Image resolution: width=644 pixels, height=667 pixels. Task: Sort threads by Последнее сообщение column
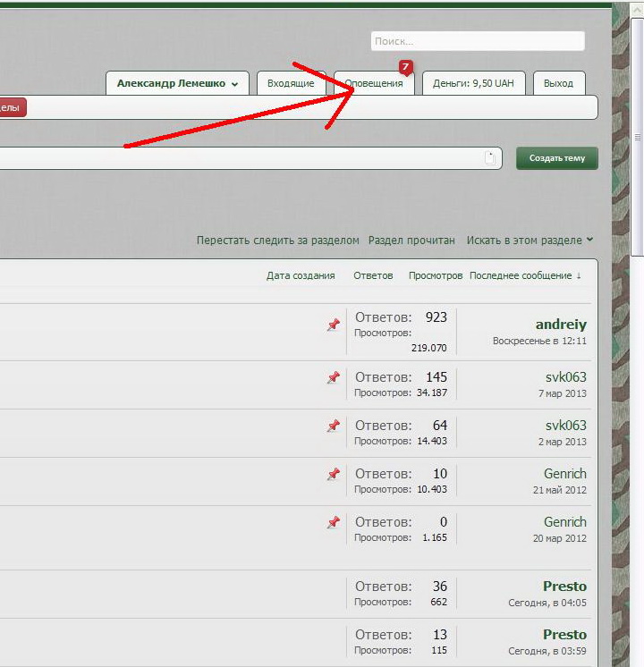pyautogui.click(x=525, y=275)
